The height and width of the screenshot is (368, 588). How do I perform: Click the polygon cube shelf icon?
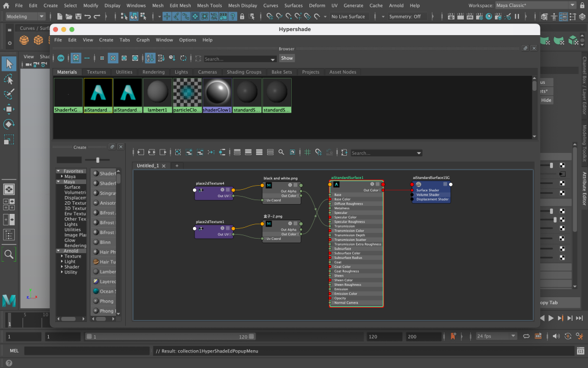[x=38, y=40]
